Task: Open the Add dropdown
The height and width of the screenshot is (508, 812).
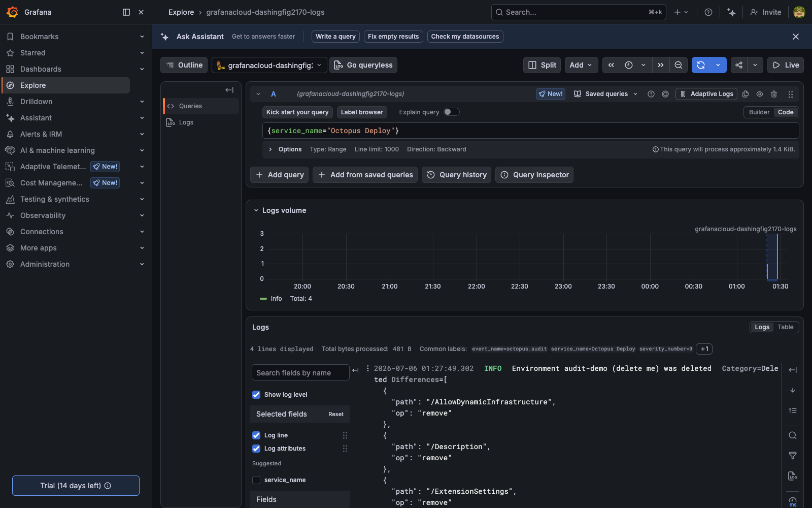Action: coord(581,65)
